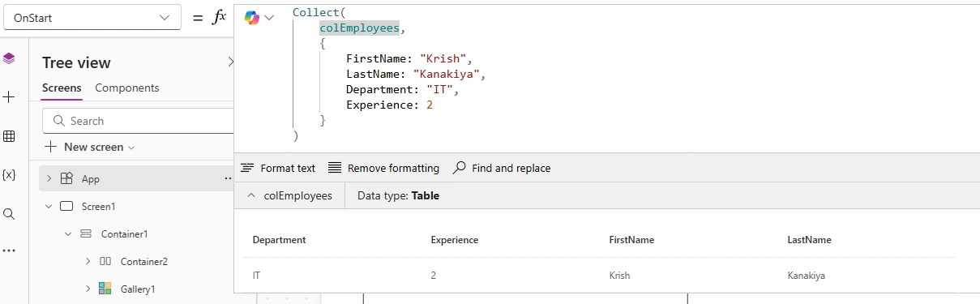Select the App item in tree view
Image resolution: width=980 pixels, height=304 pixels.
[x=136, y=178]
